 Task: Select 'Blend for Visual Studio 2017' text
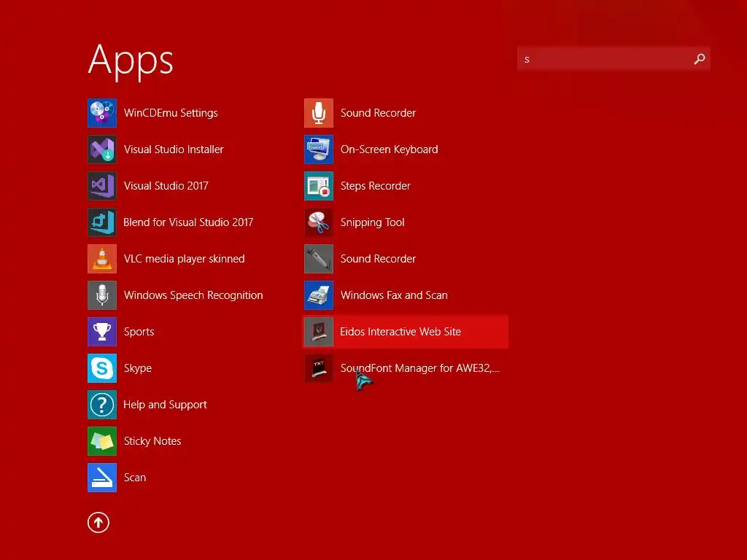[x=188, y=222]
